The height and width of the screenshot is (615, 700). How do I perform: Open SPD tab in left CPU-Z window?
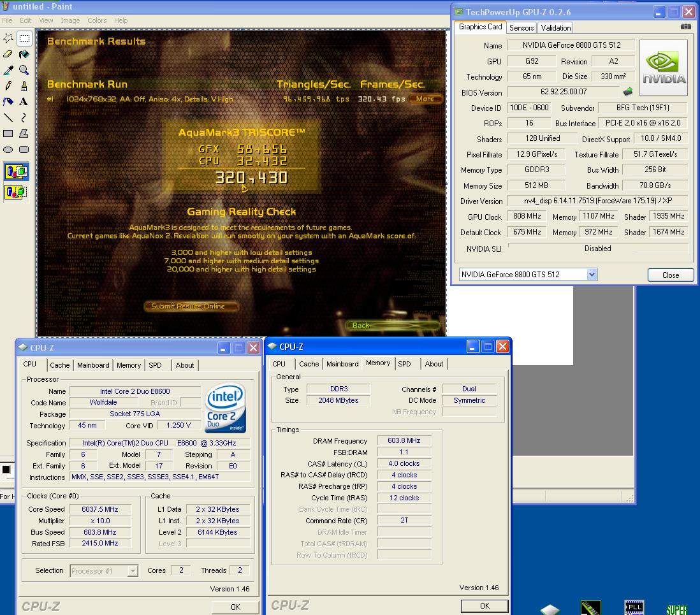coord(156,365)
